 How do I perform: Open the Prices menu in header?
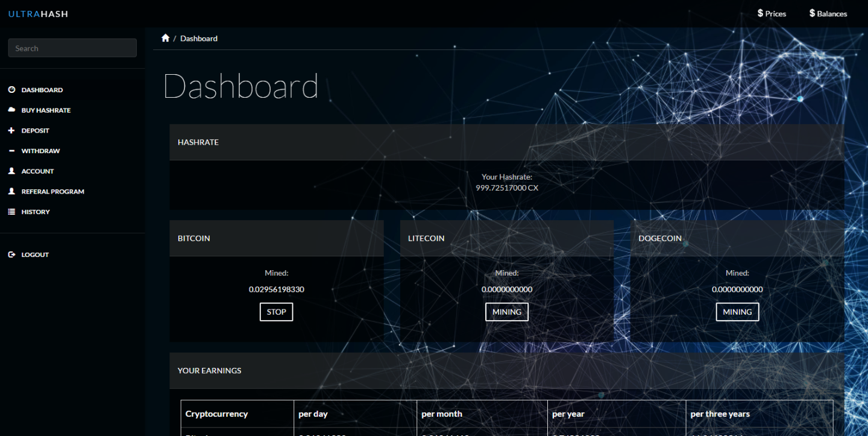(x=772, y=13)
